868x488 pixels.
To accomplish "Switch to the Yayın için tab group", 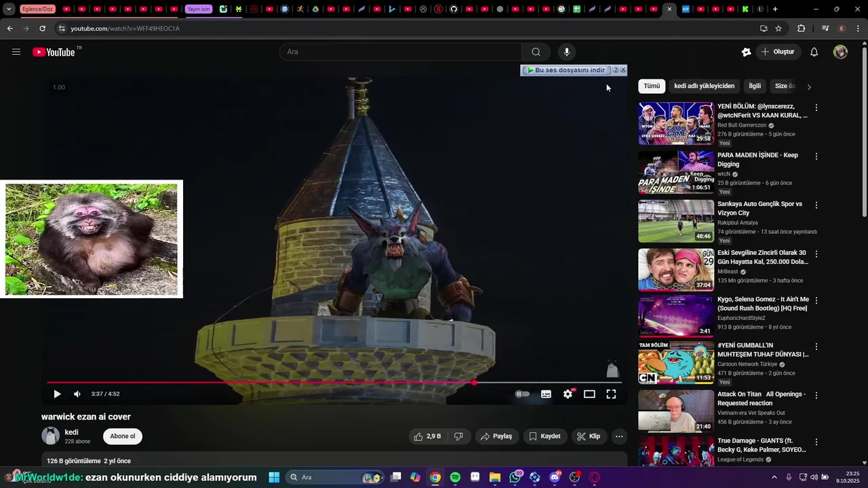I will 199,9.
